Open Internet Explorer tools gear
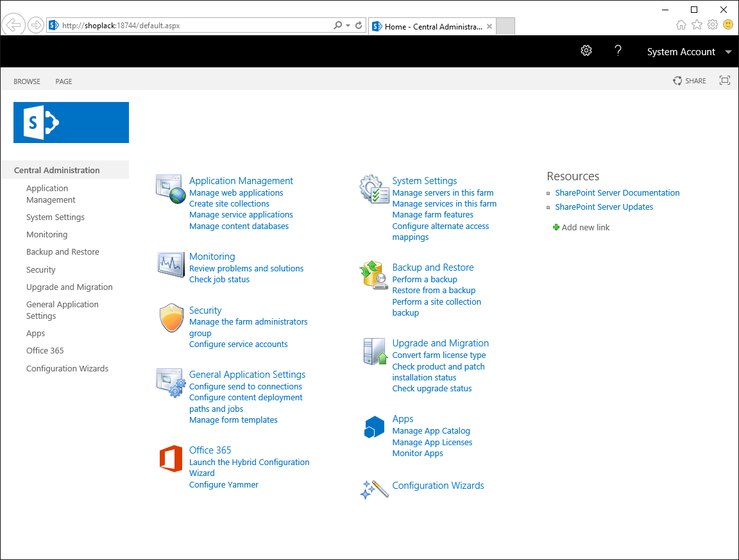 [713, 25]
